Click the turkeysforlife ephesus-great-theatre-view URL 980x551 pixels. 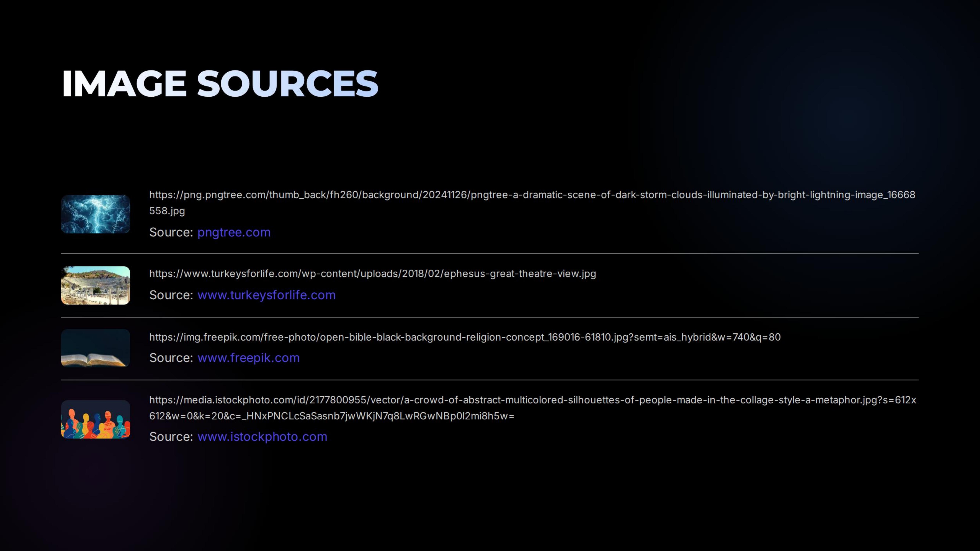[372, 274]
